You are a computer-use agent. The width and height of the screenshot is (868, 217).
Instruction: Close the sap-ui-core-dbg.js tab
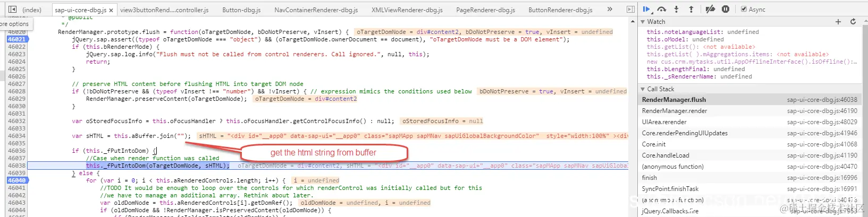click(112, 10)
